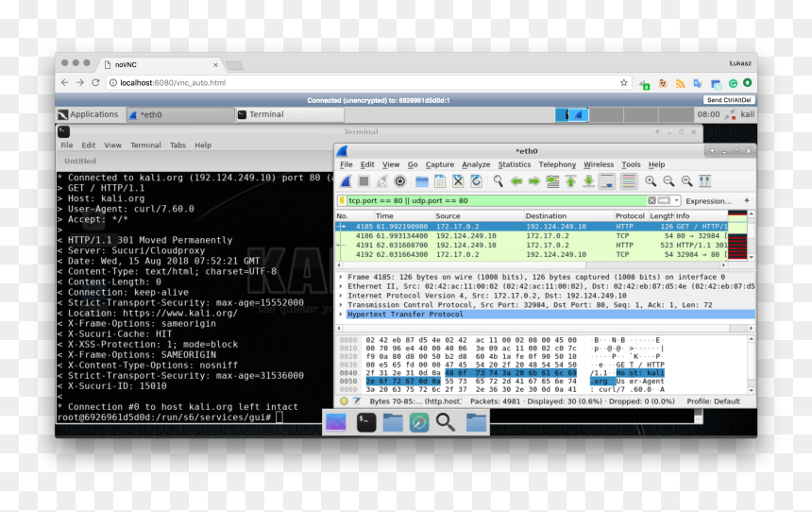This screenshot has width=812, height=512.
Task: Open Wireshark File menu
Action: pos(346,164)
